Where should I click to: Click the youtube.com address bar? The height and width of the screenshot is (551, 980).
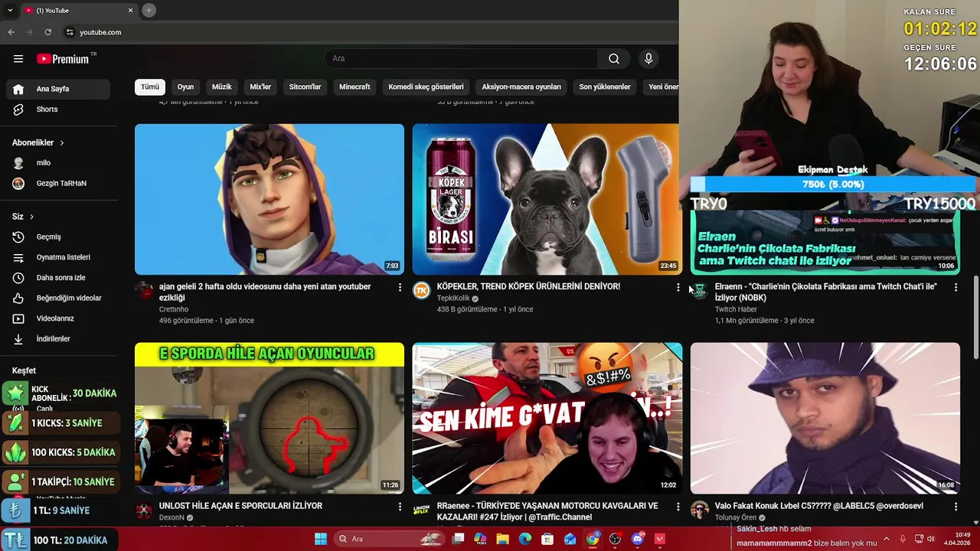(367, 32)
